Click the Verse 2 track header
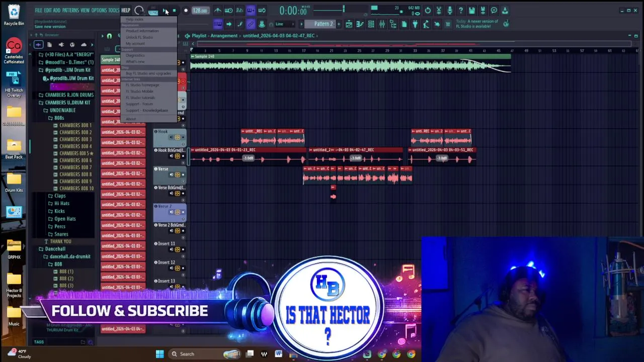The image size is (644, 362). point(170,213)
